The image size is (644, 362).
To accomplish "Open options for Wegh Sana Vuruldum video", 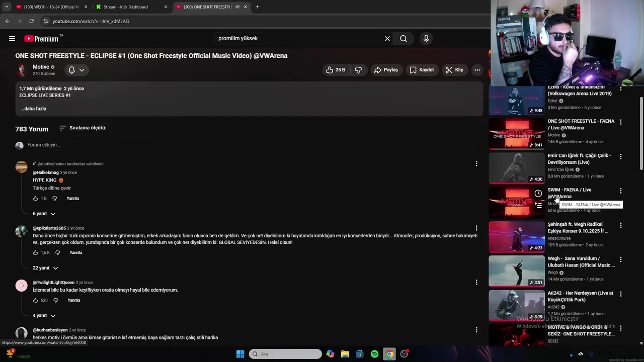I will 621,259.
